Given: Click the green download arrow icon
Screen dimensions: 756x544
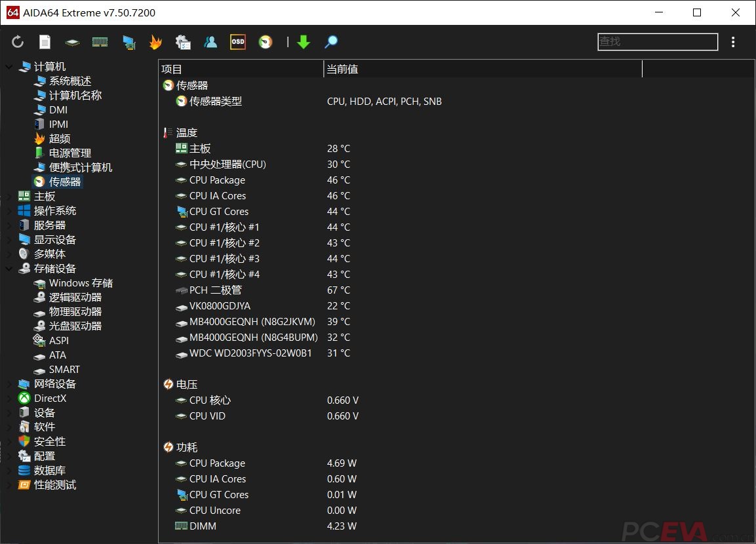Looking at the screenshot, I should coord(304,42).
